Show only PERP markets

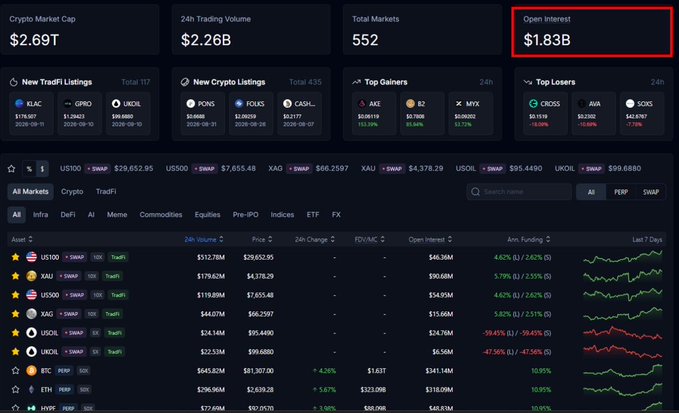(x=621, y=192)
